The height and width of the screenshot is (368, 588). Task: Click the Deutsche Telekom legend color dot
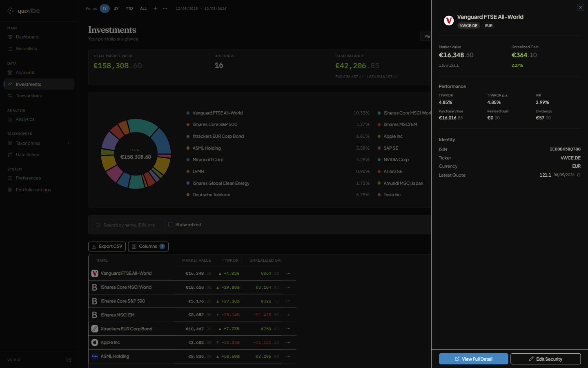(188, 195)
